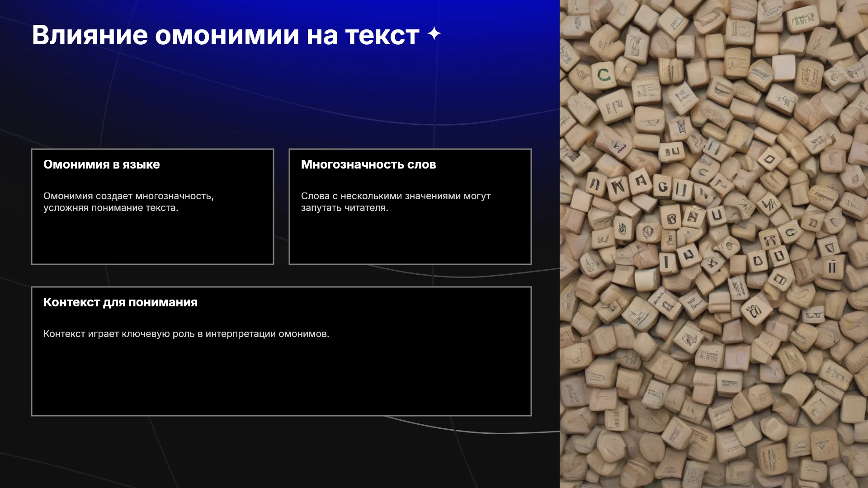Image resolution: width=868 pixels, height=488 pixels.
Task: Select the 'Омонимия в языке' card box
Action: 152,206
